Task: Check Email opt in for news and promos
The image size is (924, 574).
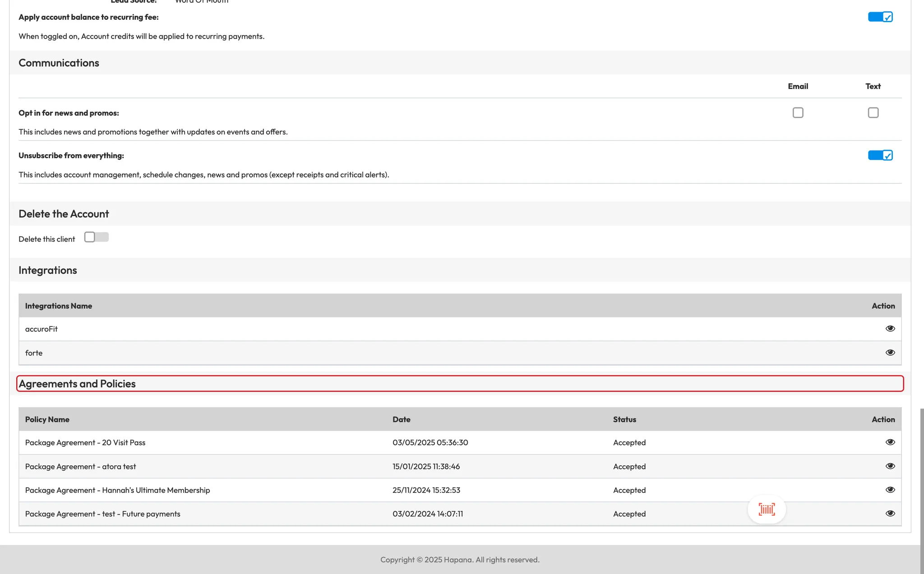Action: coord(798,113)
